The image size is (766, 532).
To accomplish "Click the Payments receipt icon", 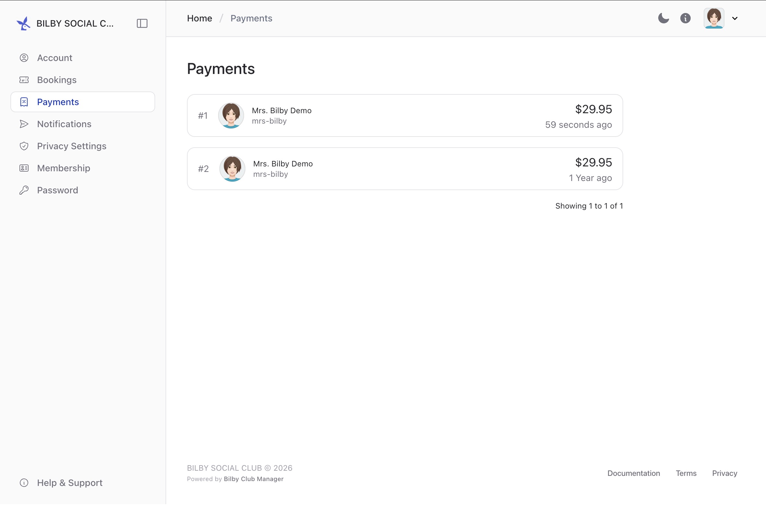I will [x=24, y=102].
